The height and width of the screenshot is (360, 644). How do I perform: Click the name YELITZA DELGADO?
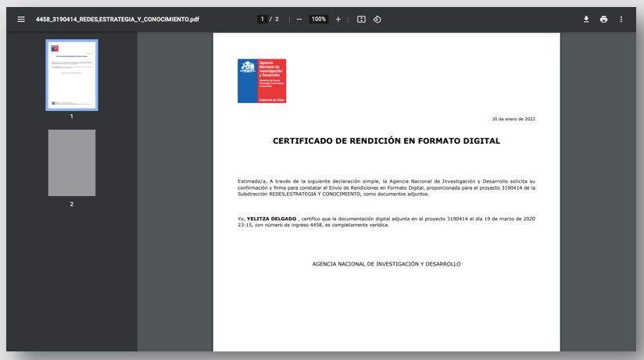point(271,219)
